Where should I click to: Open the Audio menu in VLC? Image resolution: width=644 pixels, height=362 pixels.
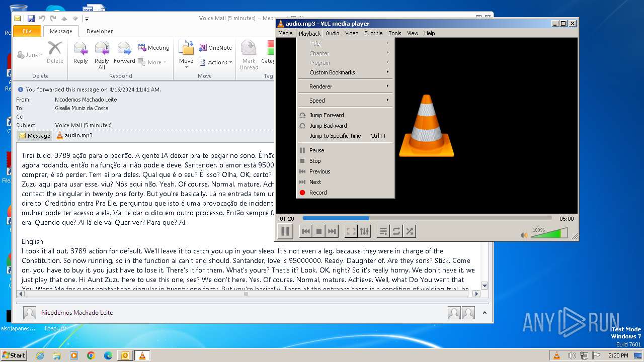tap(333, 33)
